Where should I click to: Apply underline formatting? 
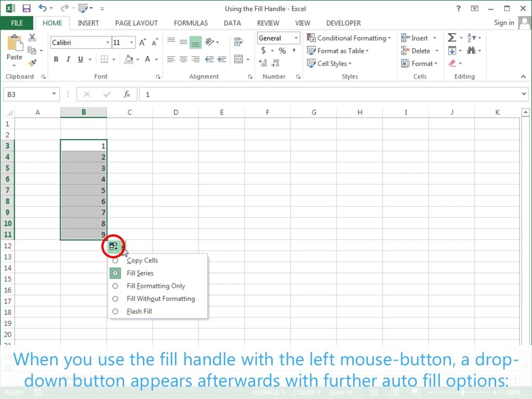(79, 59)
